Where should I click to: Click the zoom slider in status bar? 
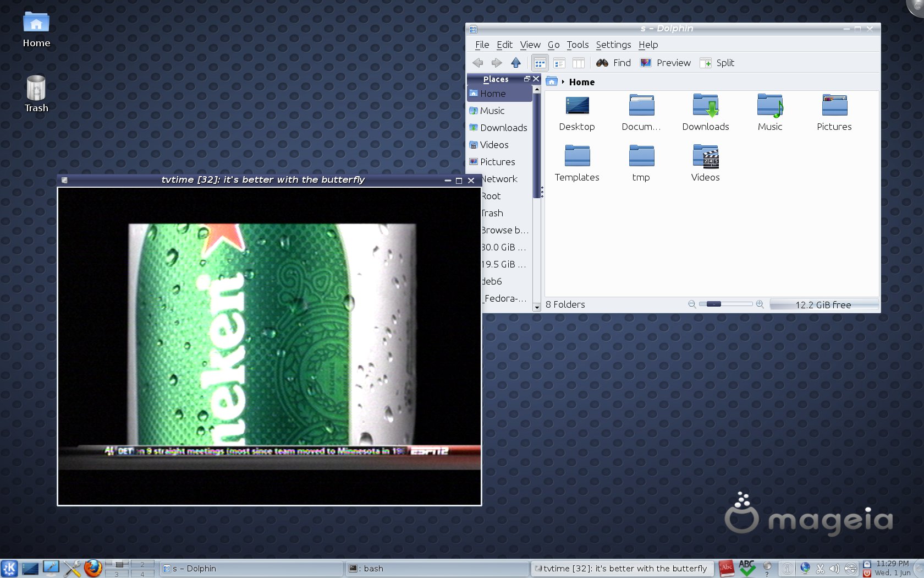[x=725, y=304]
